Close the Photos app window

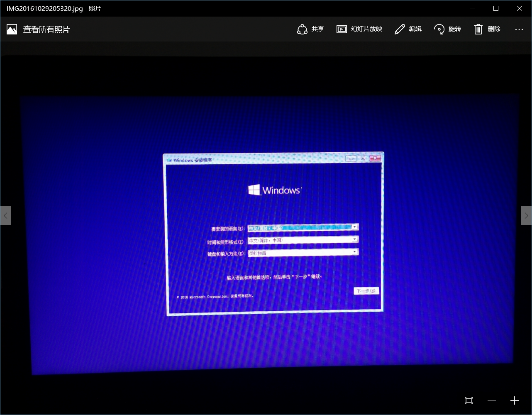tap(520, 8)
